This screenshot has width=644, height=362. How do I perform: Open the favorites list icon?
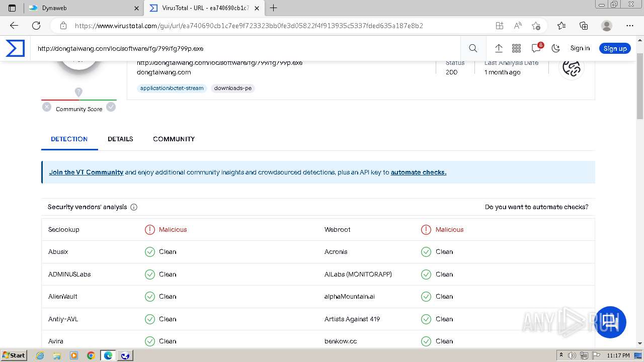point(561,26)
